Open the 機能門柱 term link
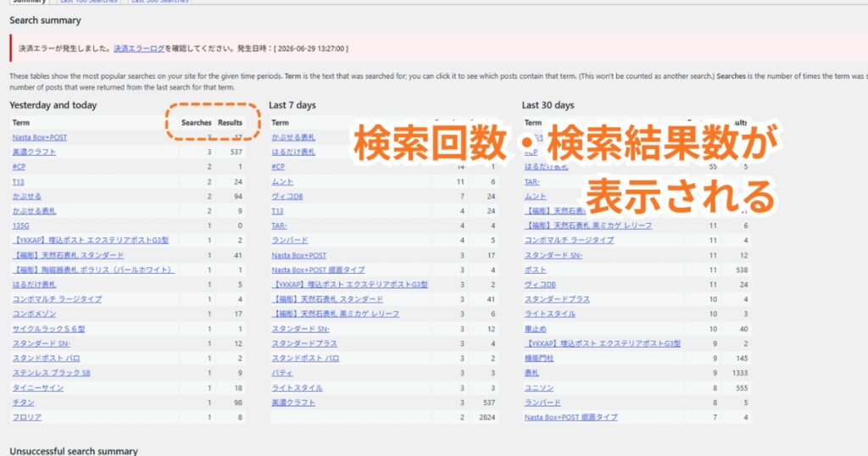Image resolution: width=868 pixels, height=456 pixels. click(x=539, y=358)
